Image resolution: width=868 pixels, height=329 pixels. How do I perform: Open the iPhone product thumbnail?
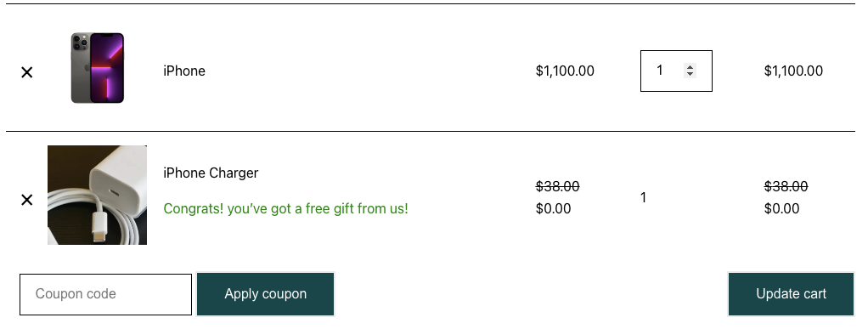tap(98, 68)
